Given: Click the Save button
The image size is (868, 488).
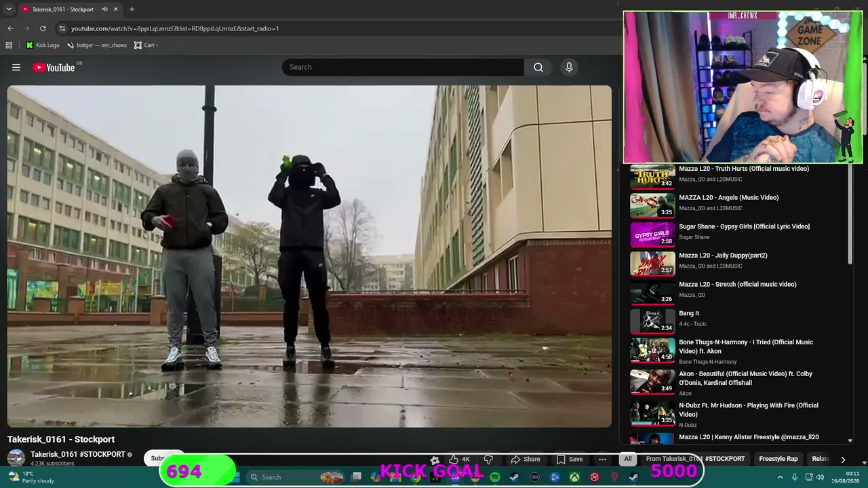Looking at the screenshot, I should point(570,459).
